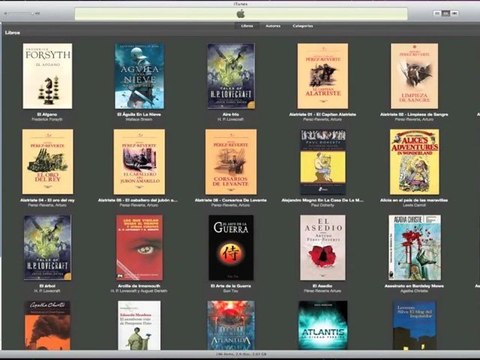Select Alejandro Magno yellow book cover
Screen dimensions: 480x360
[x=323, y=162]
